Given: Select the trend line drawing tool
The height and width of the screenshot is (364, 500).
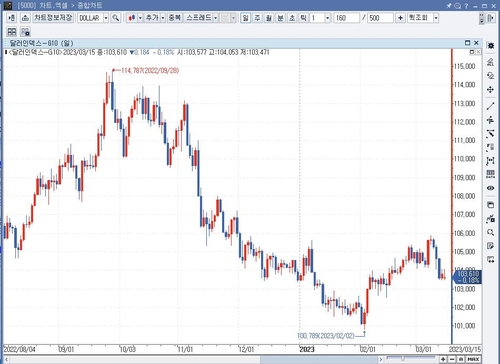Looking at the screenshot, I should coord(490,106).
